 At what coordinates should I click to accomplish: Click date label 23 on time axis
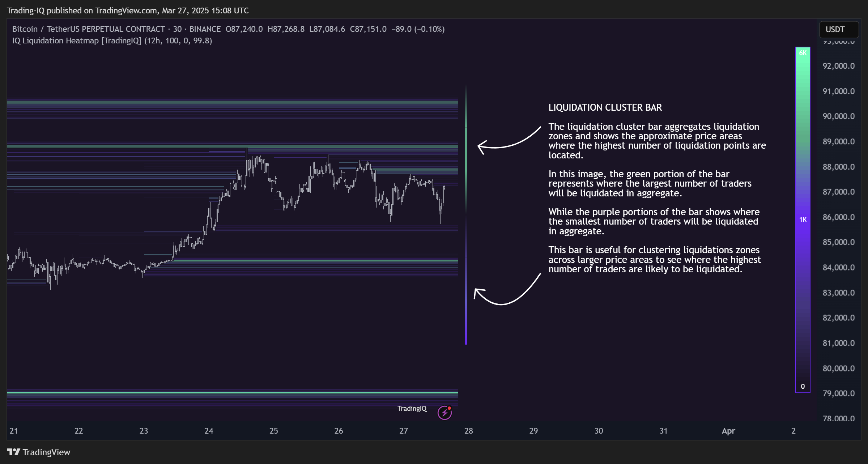click(144, 431)
